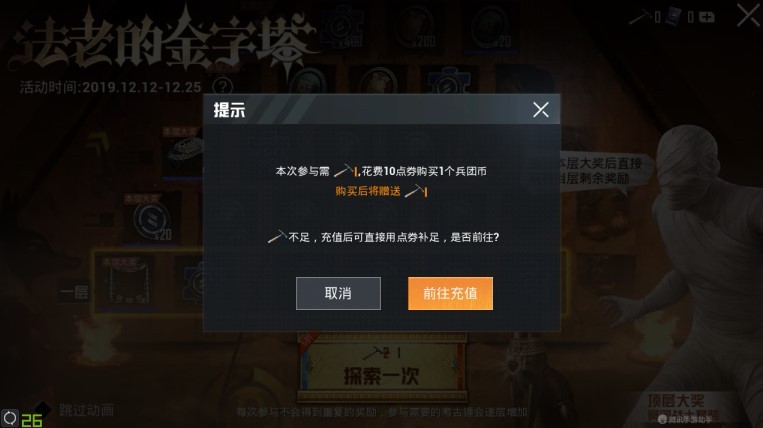Viewport: 763px width, 428px height.
Task: Click the helmet reward thumbnail on the left
Action: (x=183, y=150)
